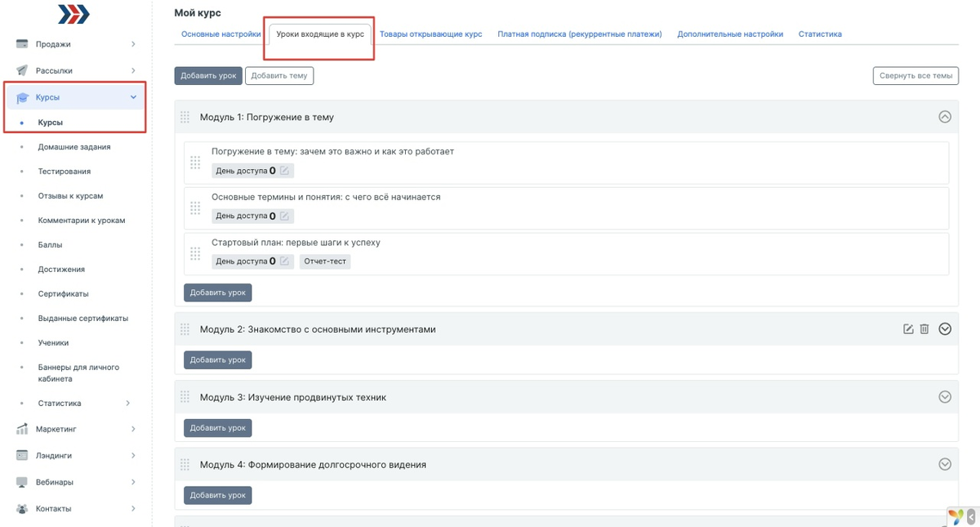The width and height of the screenshot is (980, 527).
Task: Expand the Продажи menu arrow
Action: coord(133,44)
